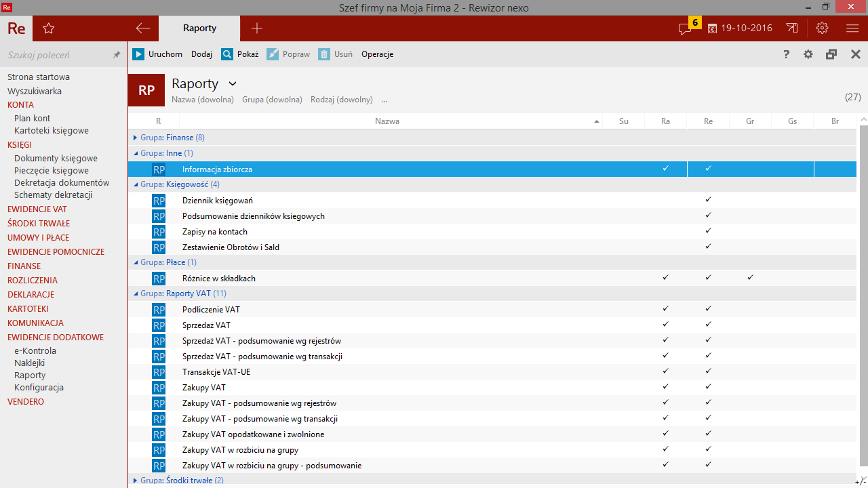Open the notifications icon with badge 6
868x488 pixels.
pyautogui.click(x=686, y=28)
